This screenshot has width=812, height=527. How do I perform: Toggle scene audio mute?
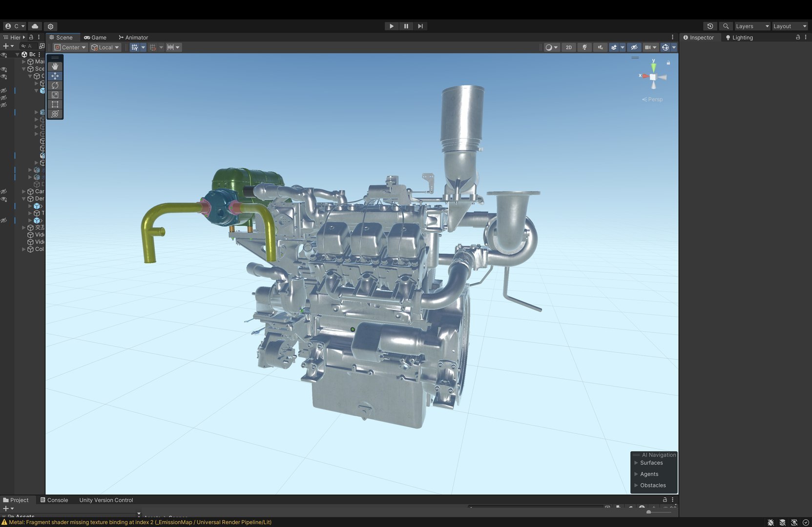[600, 47]
